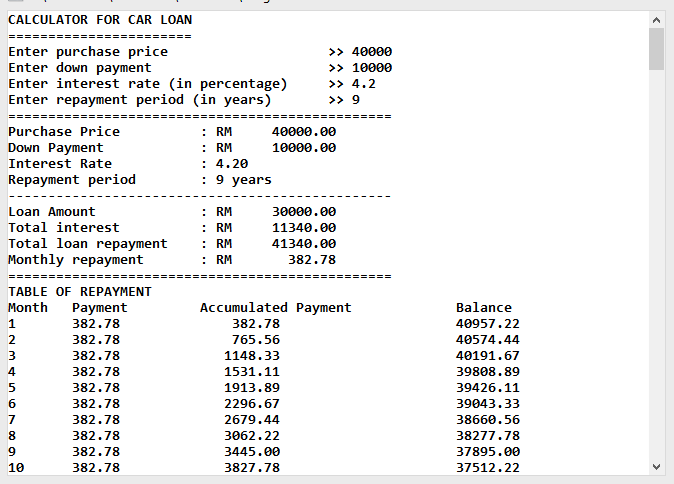Click the Loan Amount value 30000.00
This screenshot has height=484, width=674.
(304, 211)
